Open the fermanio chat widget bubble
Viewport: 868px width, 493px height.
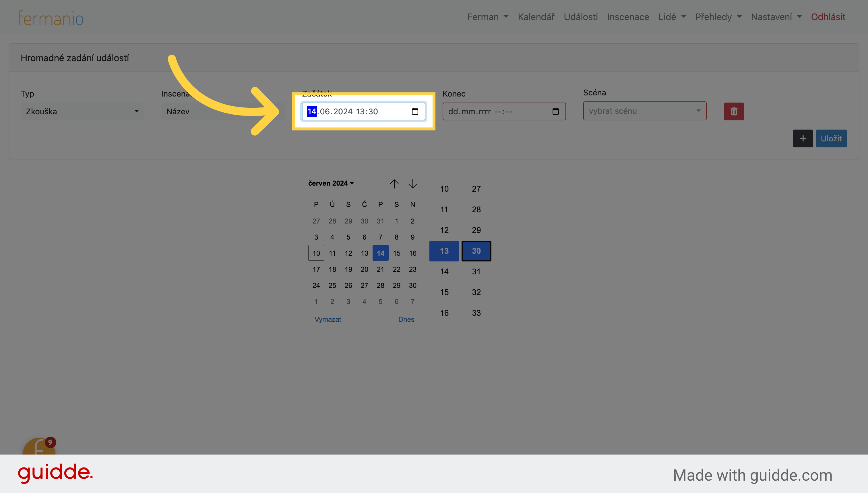39,446
